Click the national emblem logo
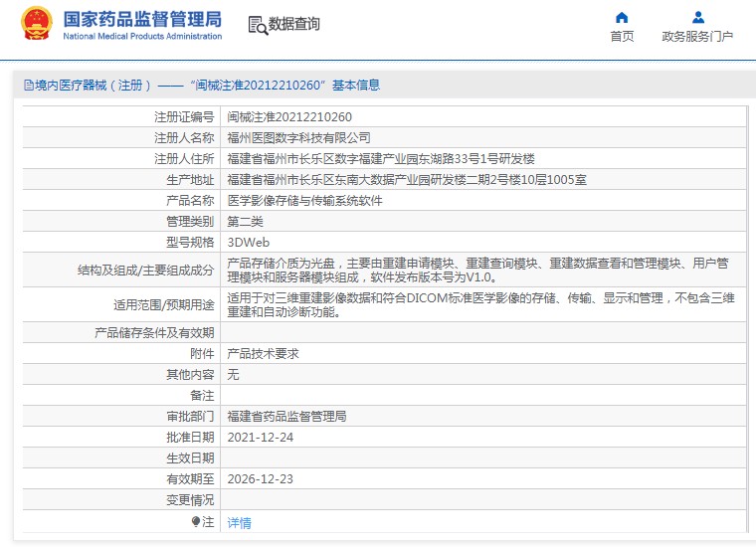The width and height of the screenshot is (756, 547). (x=36, y=23)
